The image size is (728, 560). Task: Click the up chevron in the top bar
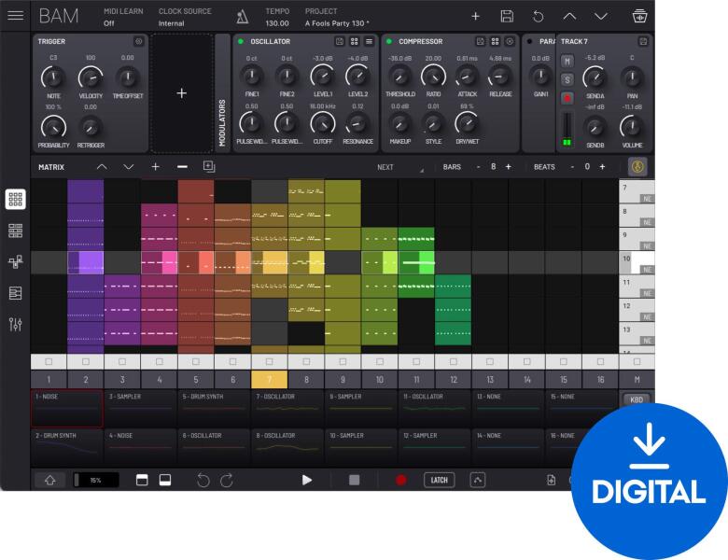tap(569, 17)
